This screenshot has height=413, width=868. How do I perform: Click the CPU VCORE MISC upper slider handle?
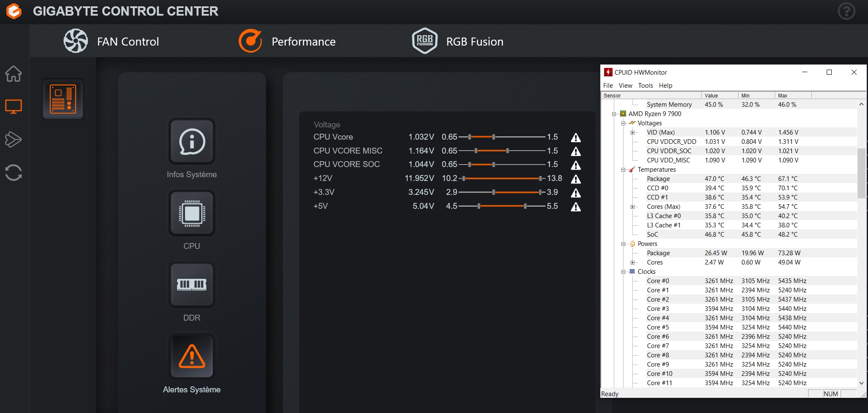508,151
